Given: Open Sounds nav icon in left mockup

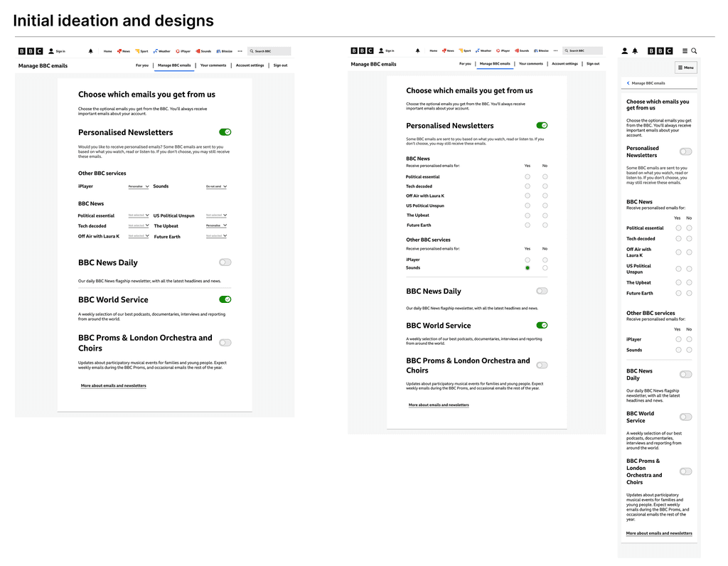Looking at the screenshot, I should point(198,51).
